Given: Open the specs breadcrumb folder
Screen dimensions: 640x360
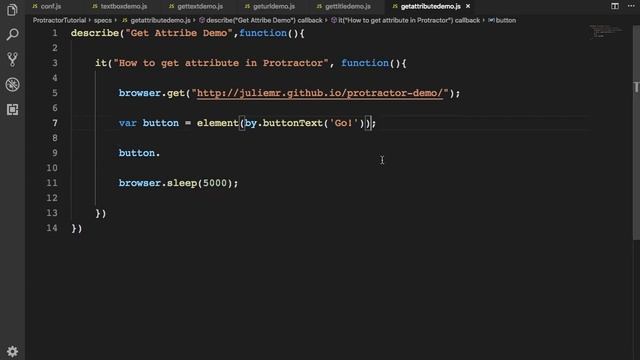Looking at the screenshot, I should (x=103, y=20).
